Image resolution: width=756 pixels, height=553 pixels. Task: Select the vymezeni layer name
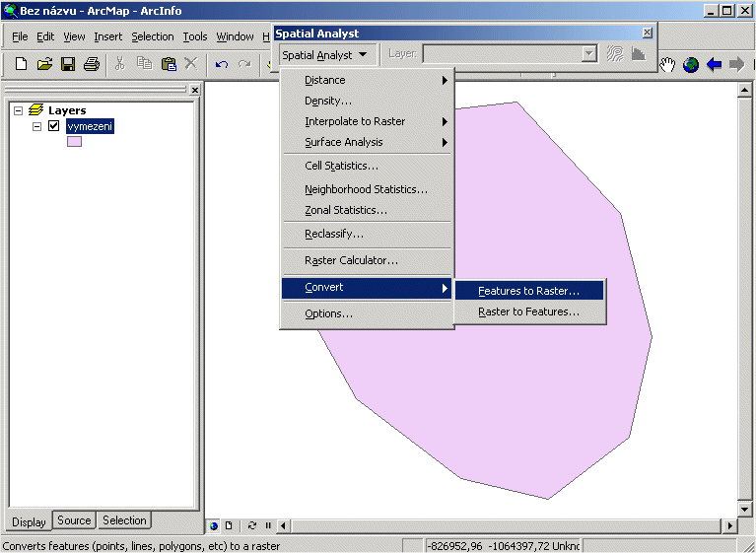90,126
